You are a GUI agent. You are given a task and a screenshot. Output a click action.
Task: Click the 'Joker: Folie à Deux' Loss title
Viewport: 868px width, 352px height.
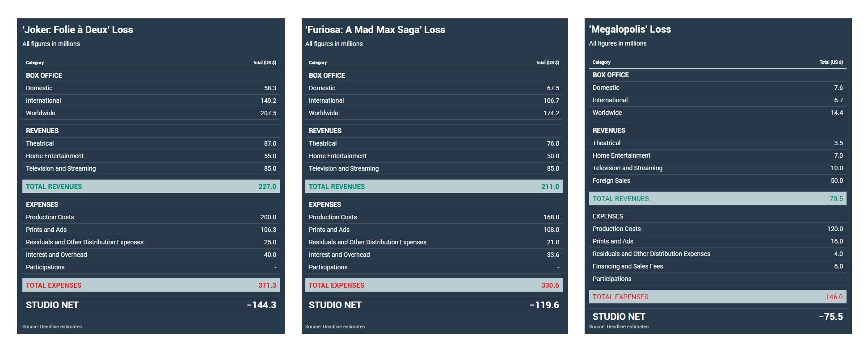pos(78,30)
